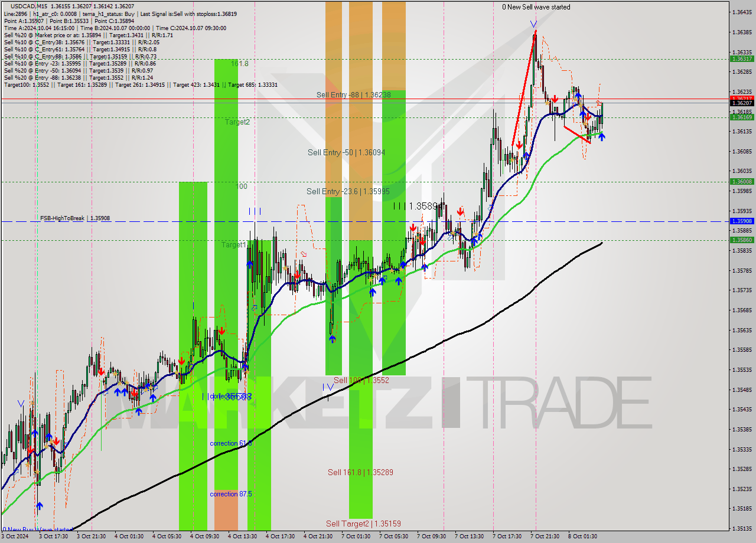The width and height of the screenshot is (756, 543).
Task: Click the 'Sell 100 | 1.3552' label
Action: click(x=361, y=380)
